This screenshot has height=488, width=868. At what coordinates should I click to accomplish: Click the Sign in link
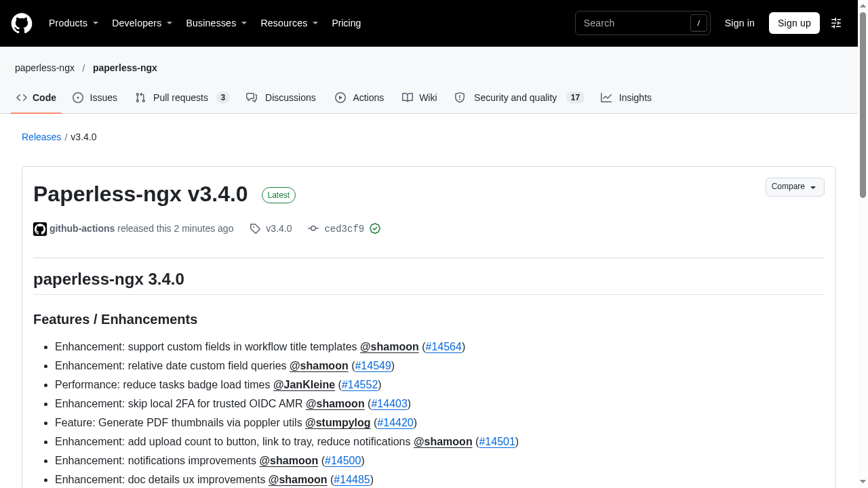[739, 23]
